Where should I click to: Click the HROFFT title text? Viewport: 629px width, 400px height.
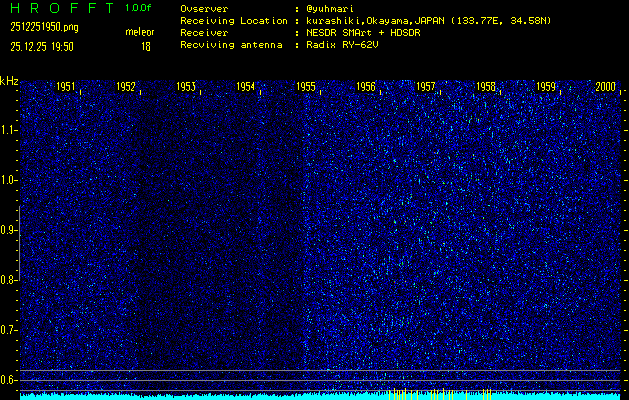[x=62, y=8]
